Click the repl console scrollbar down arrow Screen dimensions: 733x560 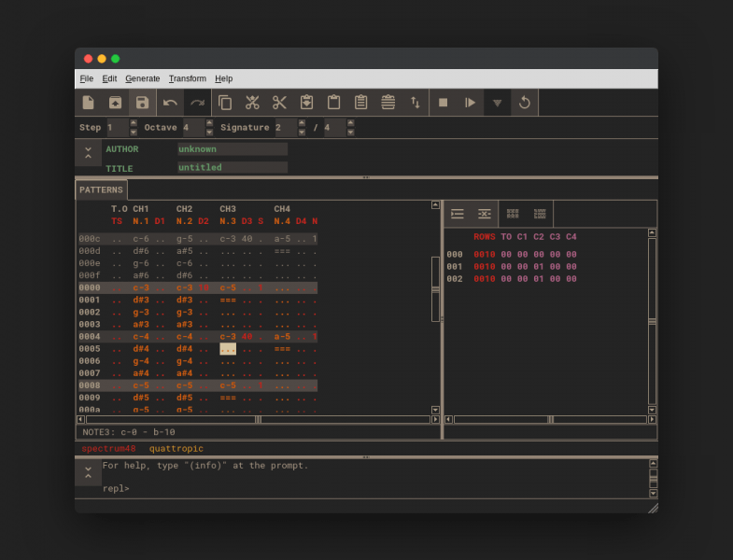(653, 493)
